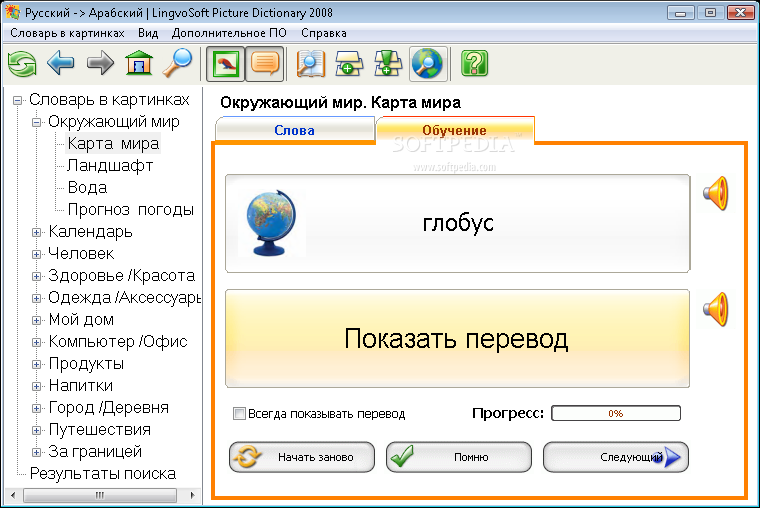Click the word глобус in the card
Viewport: 760px width, 508px height.
click(458, 223)
